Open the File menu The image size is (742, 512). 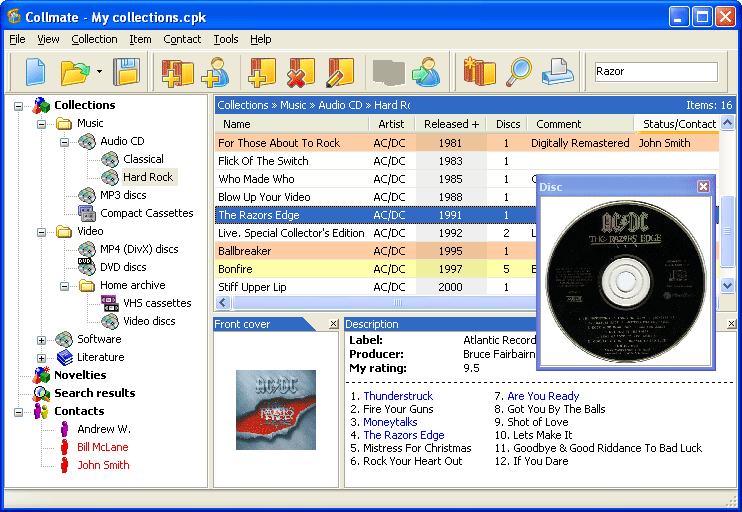click(x=18, y=39)
